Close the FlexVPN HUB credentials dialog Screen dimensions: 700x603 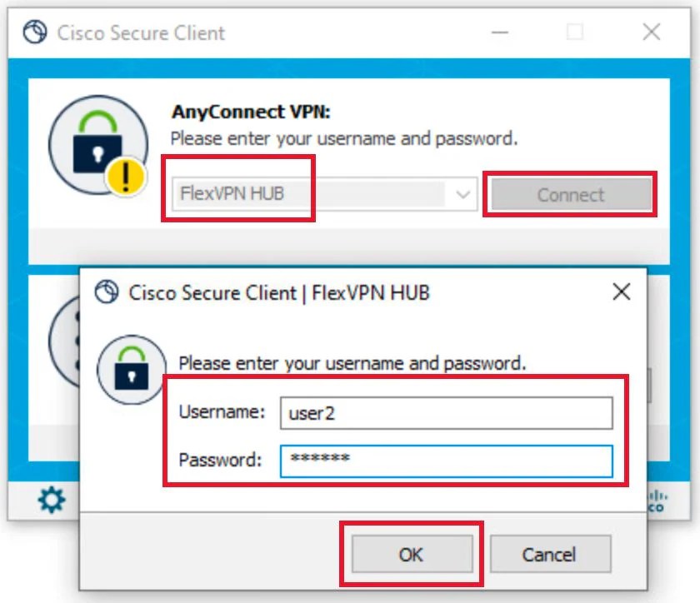621,292
